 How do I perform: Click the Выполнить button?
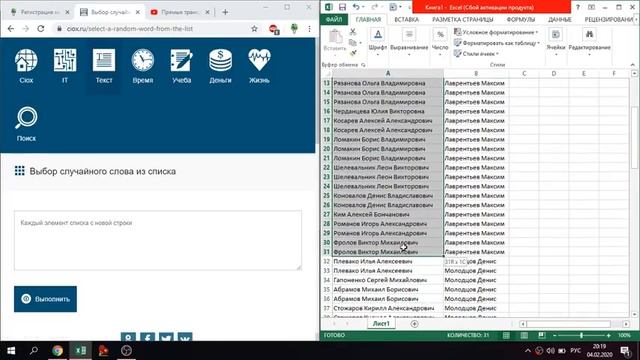pyautogui.click(x=45, y=299)
